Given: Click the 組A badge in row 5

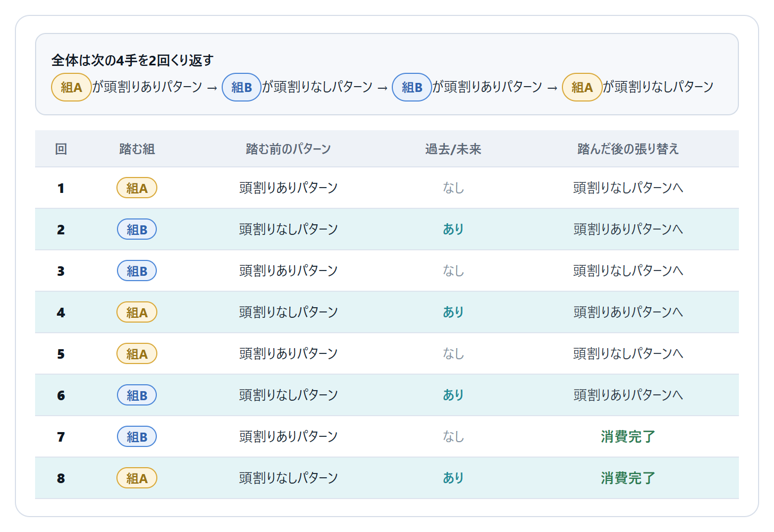Looking at the screenshot, I should click(x=137, y=353).
